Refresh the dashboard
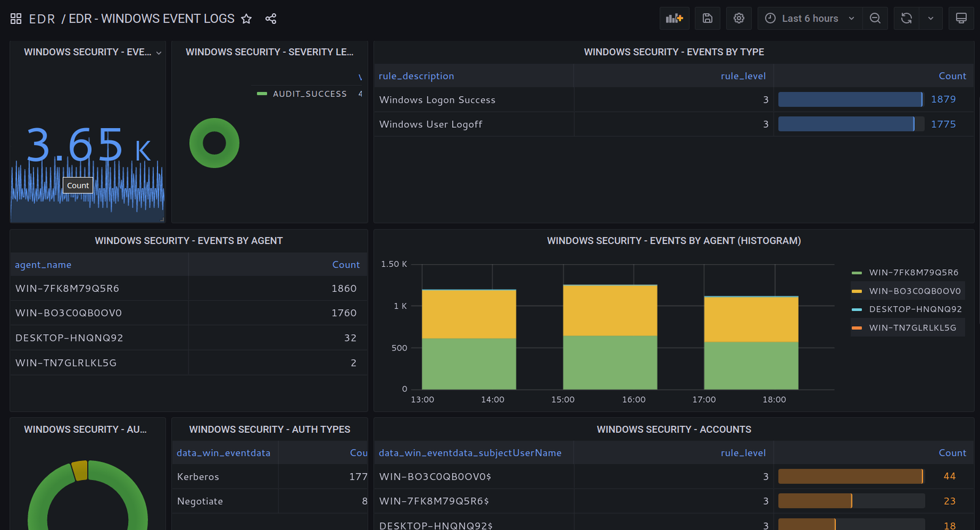The height and width of the screenshot is (530, 980). [x=907, y=18]
